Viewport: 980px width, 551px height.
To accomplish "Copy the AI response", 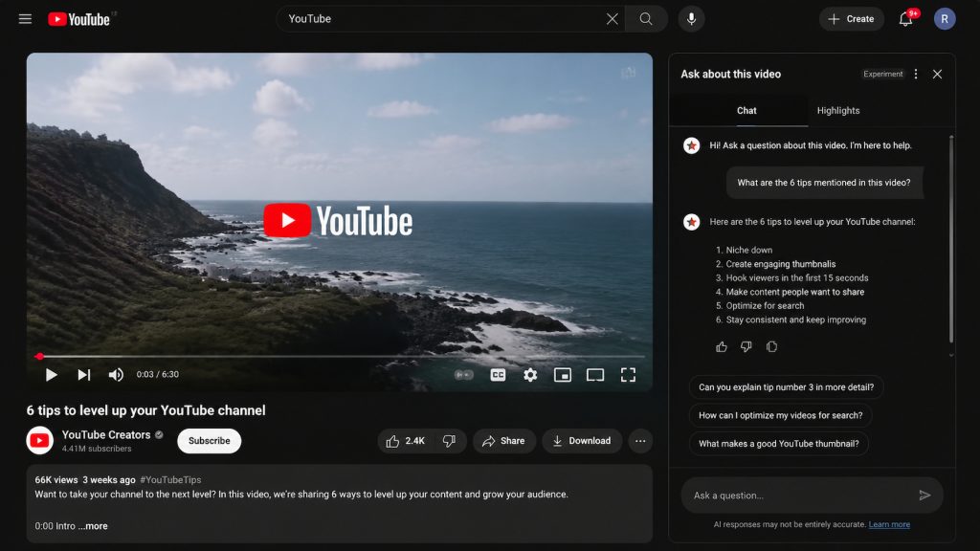I will click(x=772, y=346).
